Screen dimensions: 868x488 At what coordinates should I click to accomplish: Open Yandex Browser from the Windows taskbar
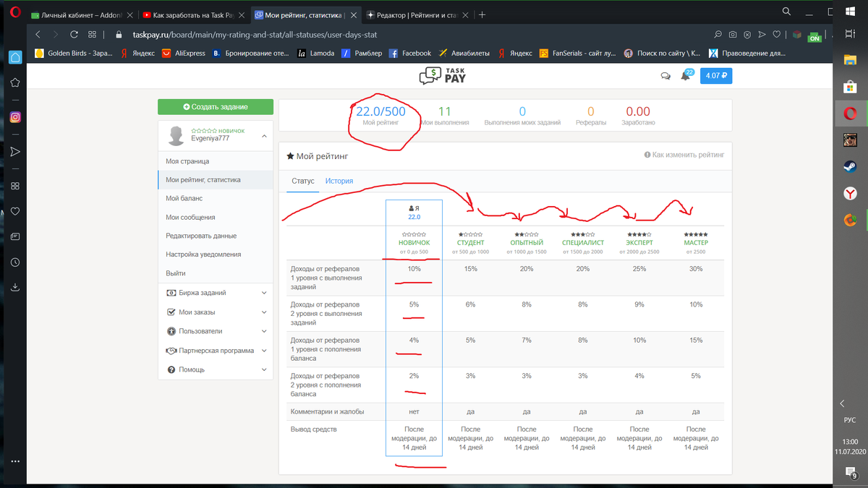[850, 193]
